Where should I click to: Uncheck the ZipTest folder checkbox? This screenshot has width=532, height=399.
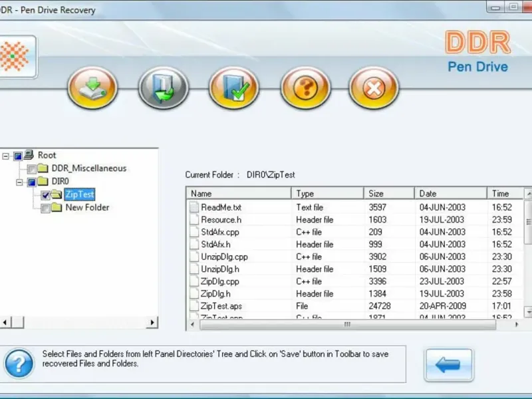coord(46,195)
